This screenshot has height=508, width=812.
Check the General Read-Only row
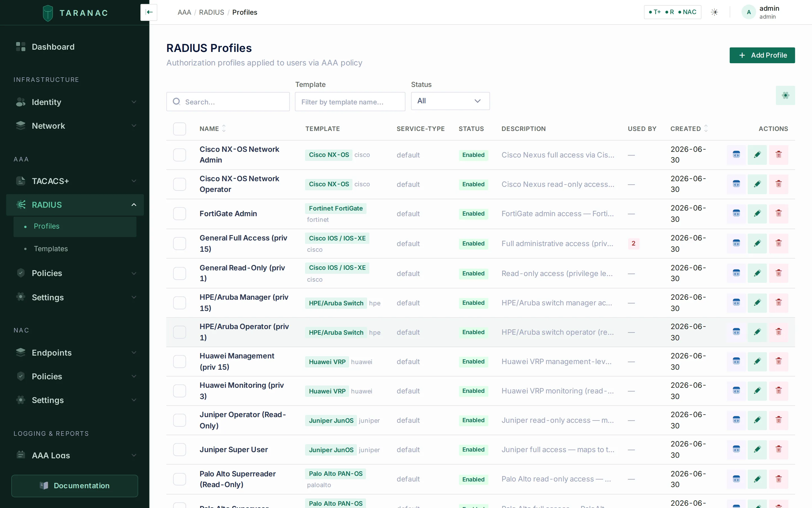click(180, 273)
